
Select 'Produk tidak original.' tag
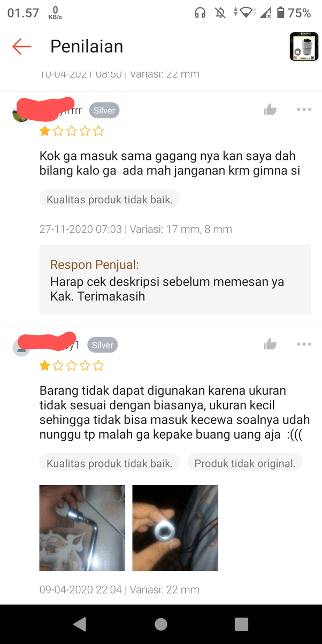tap(245, 463)
